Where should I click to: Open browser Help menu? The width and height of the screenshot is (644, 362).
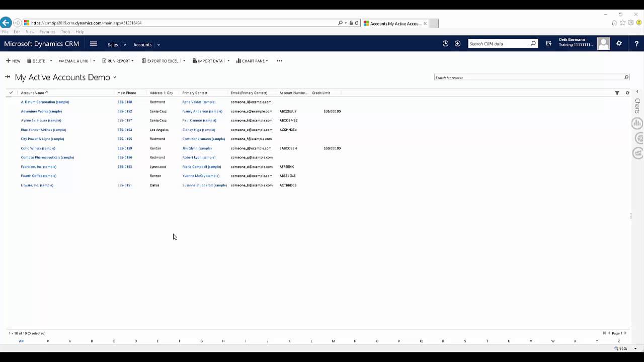(x=80, y=32)
